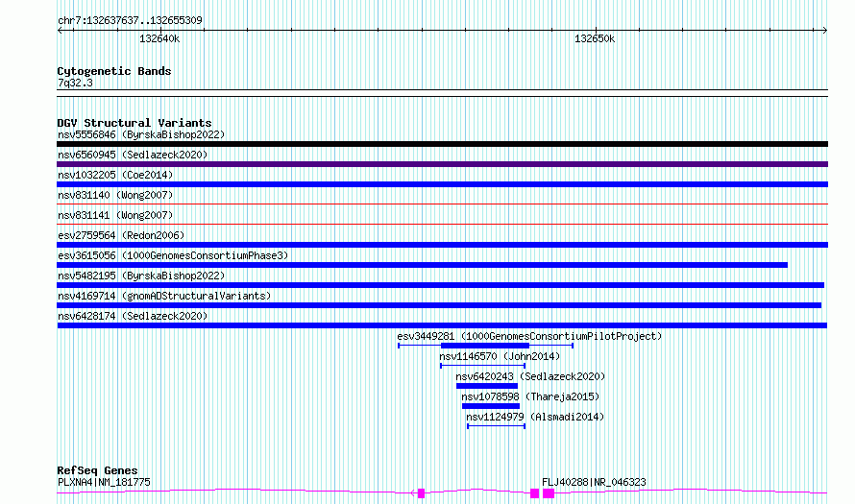
Task: Click the thin blue span for nsv1124979
Action: click(497, 426)
